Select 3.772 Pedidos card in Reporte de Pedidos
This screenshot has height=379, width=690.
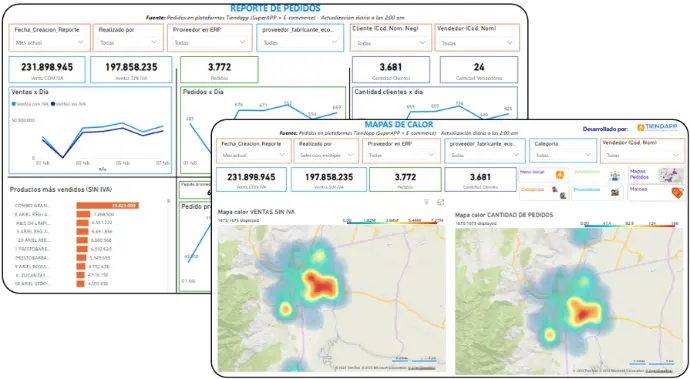pos(219,70)
